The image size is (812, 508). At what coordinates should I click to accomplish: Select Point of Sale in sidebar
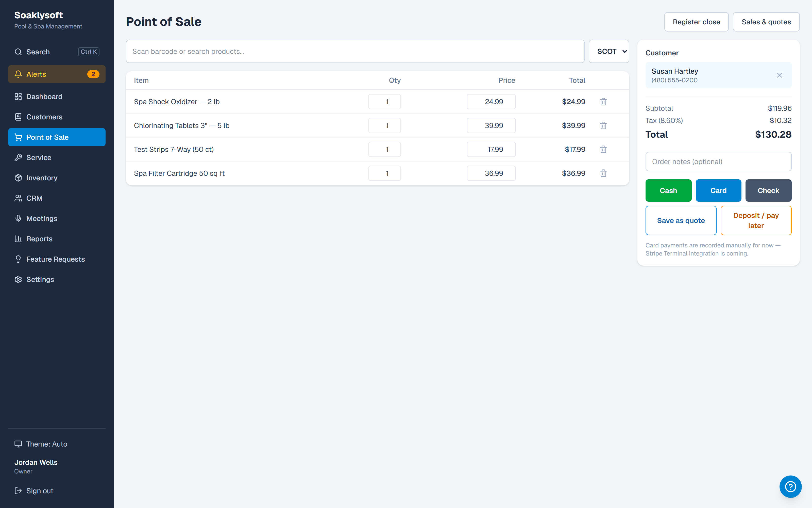57,137
